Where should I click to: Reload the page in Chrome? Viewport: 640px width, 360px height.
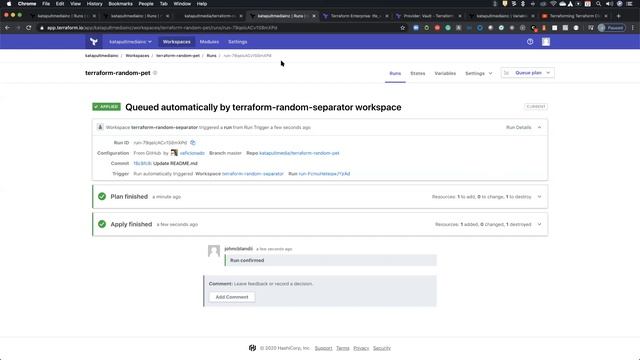pyautogui.click(x=29, y=28)
